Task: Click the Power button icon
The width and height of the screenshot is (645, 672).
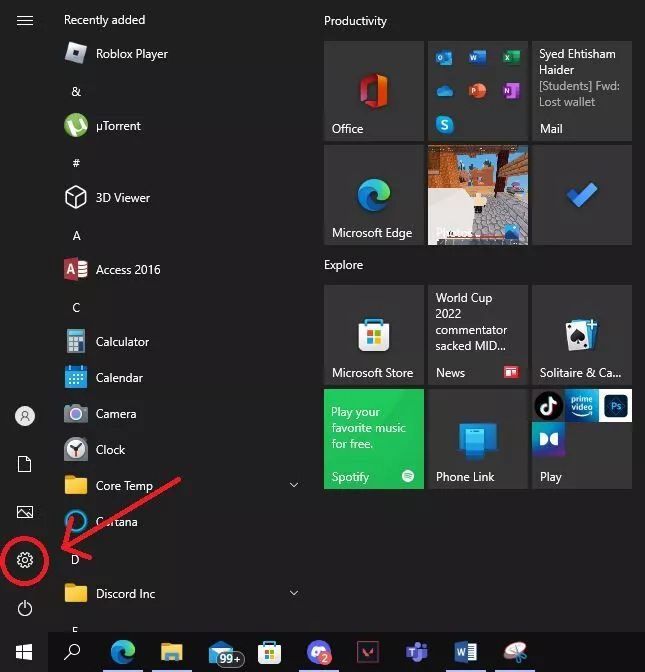Action: point(25,608)
